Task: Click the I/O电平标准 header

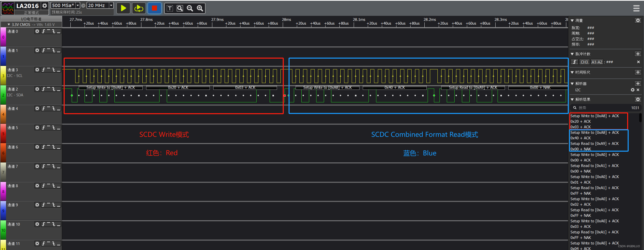Action: (x=31, y=19)
